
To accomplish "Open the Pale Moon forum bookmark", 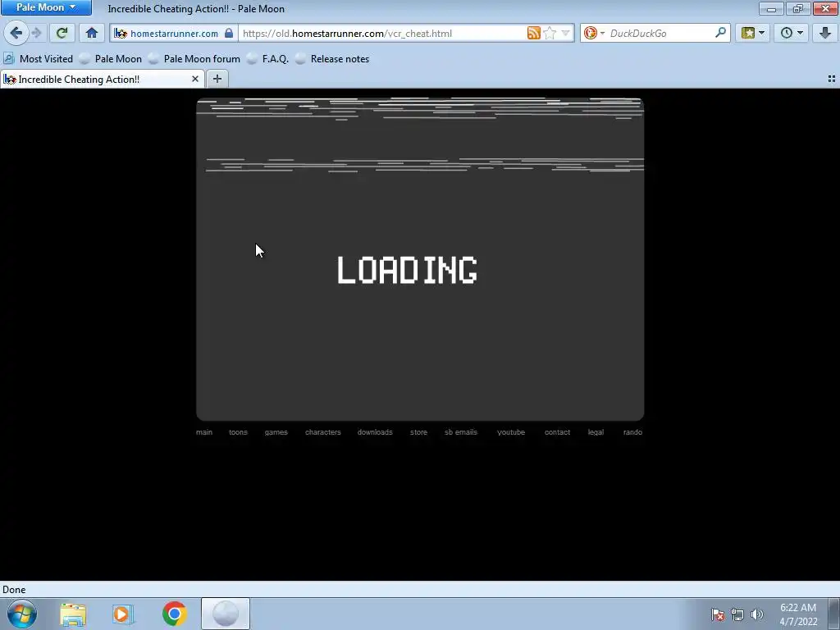I will (194, 59).
